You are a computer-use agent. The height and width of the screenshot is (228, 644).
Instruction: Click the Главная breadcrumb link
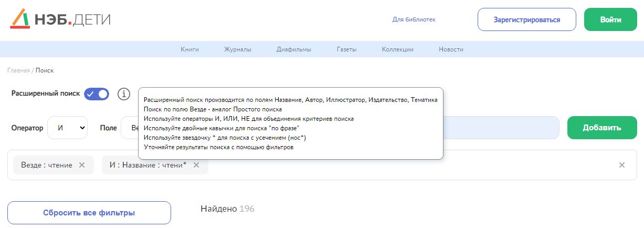tap(18, 70)
